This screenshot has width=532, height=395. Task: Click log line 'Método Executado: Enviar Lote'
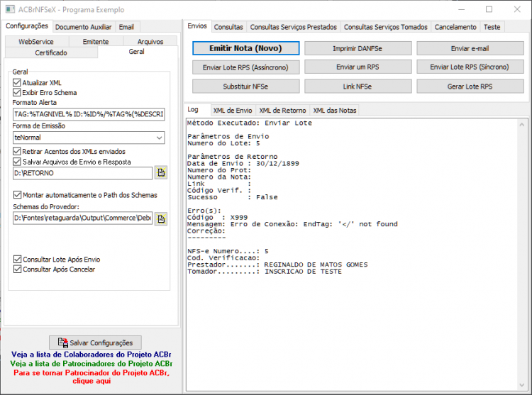[x=250, y=123]
